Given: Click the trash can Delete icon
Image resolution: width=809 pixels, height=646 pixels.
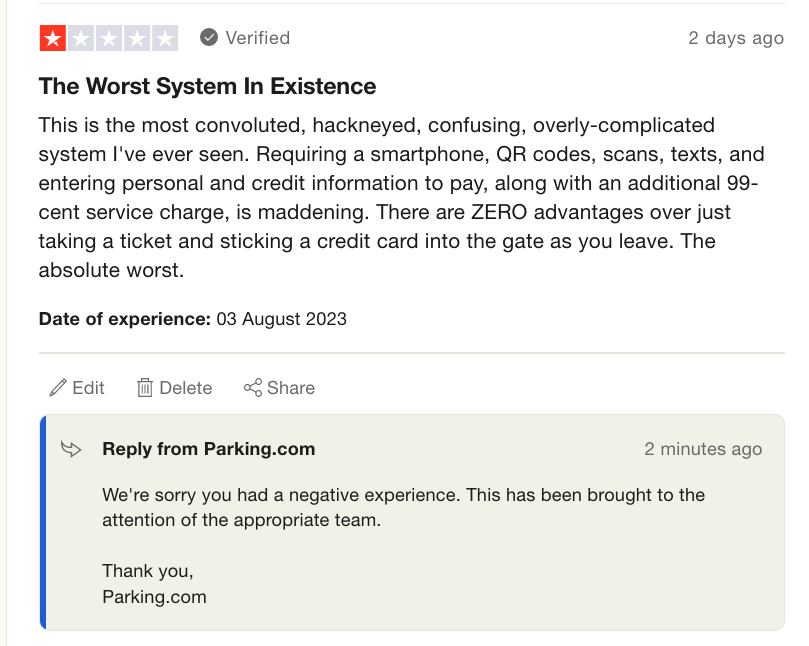Looking at the screenshot, I should [145, 388].
